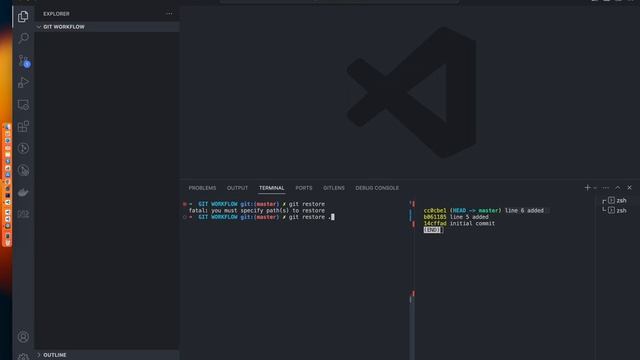Click the macOS dock on the desktop edge

point(7,185)
